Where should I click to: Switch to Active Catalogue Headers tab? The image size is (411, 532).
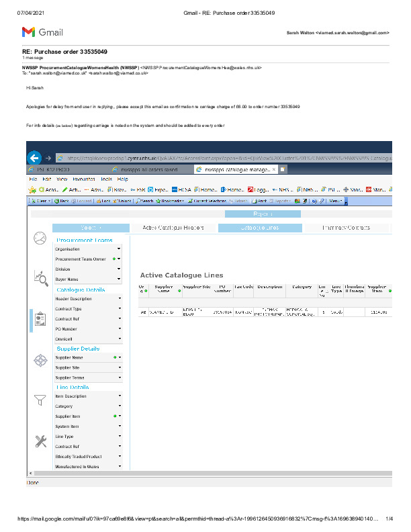coord(173,228)
